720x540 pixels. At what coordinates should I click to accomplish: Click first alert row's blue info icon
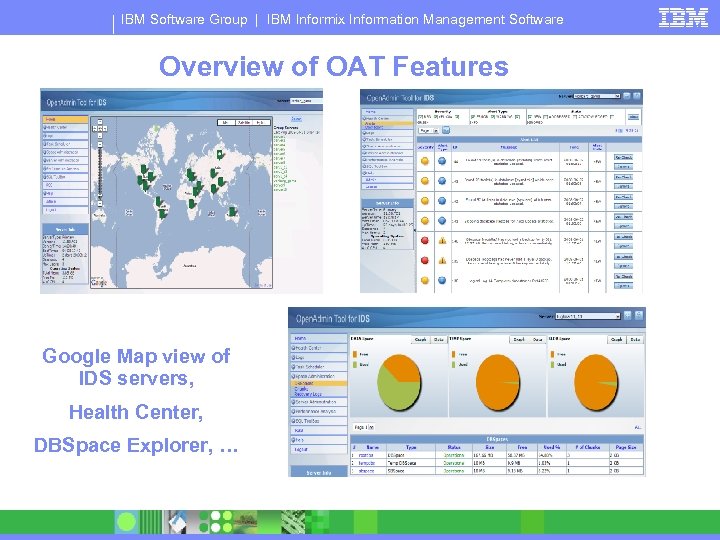click(x=442, y=161)
